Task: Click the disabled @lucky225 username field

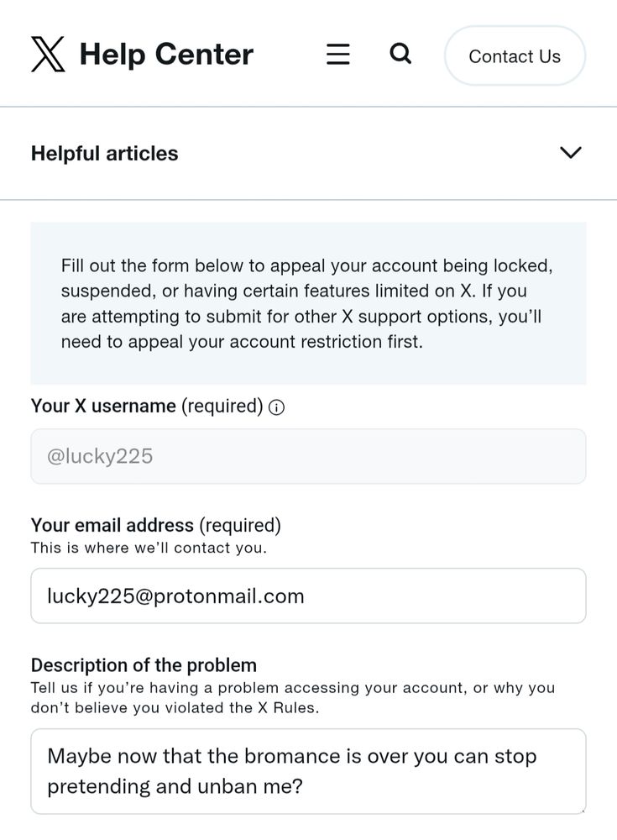Action: tap(308, 456)
